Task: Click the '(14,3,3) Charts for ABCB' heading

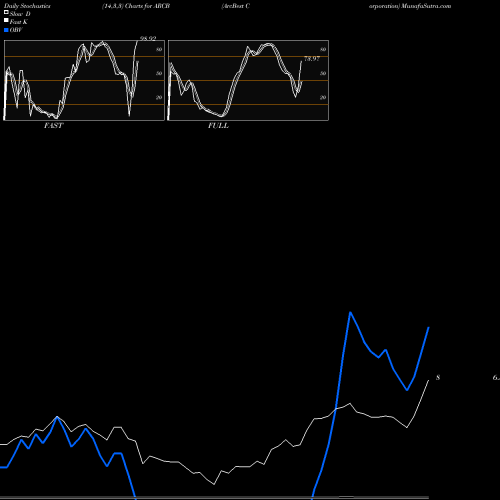Action: (136, 6)
